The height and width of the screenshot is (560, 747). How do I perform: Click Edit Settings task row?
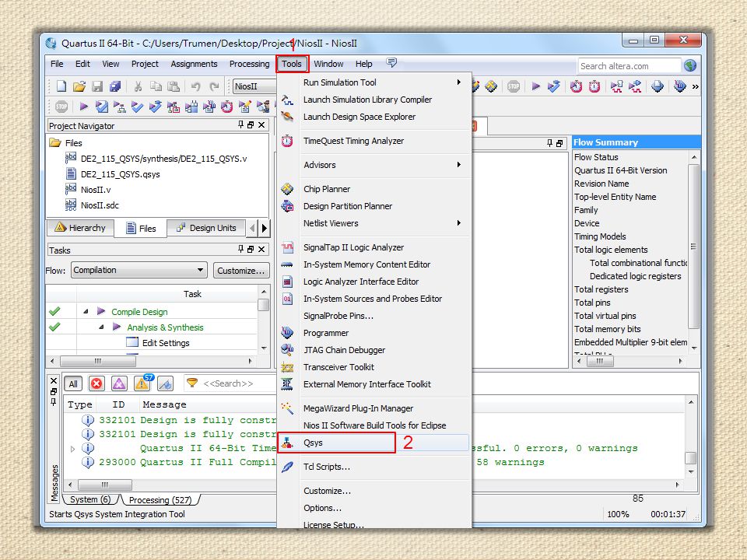click(x=165, y=343)
